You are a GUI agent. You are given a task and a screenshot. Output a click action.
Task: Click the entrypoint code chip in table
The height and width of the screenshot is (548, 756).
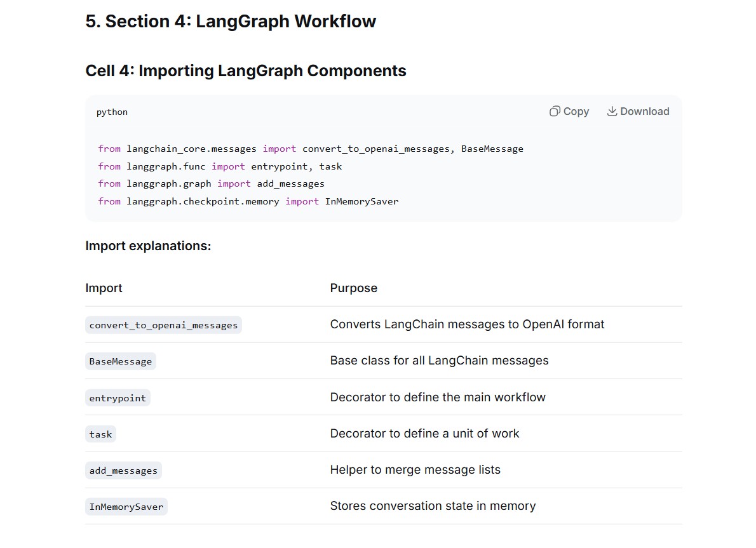pyautogui.click(x=118, y=398)
